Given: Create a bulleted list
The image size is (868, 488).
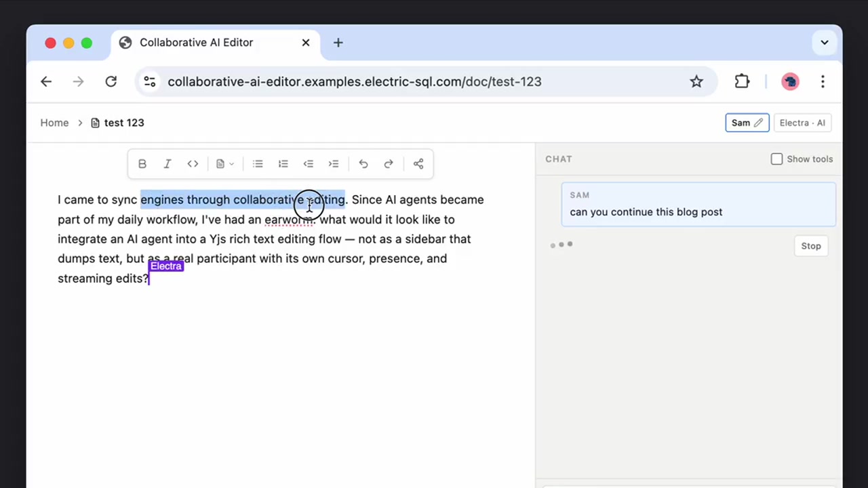Looking at the screenshot, I should (x=258, y=163).
